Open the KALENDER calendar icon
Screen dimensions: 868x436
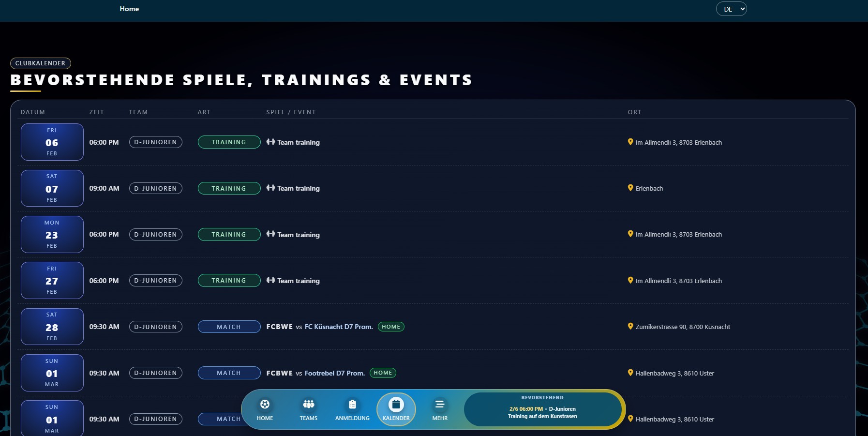click(396, 404)
